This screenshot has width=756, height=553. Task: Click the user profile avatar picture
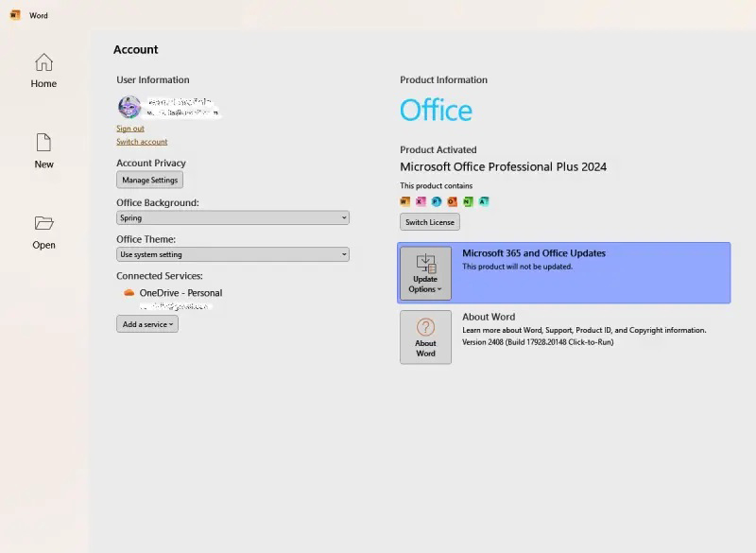pyautogui.click(x=129, y=107)
